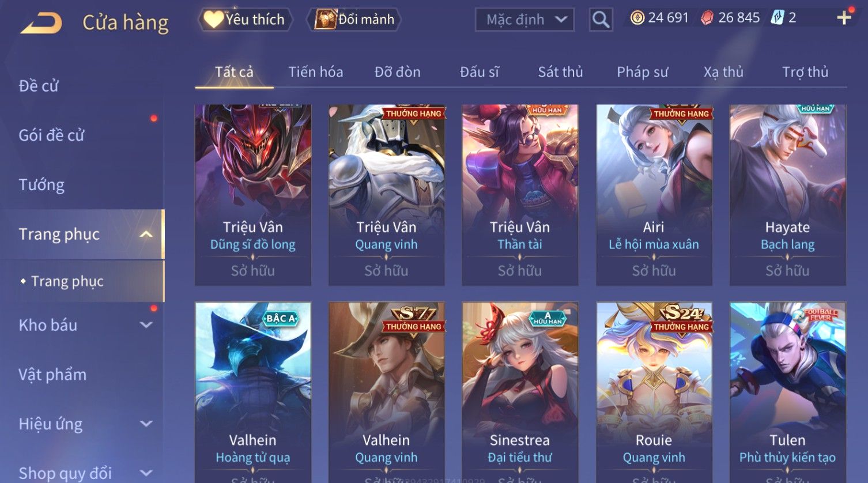This screenshot has width=868, height=483.
Task: Select the Pháp sư tab
Action: [x=642, y=72]
